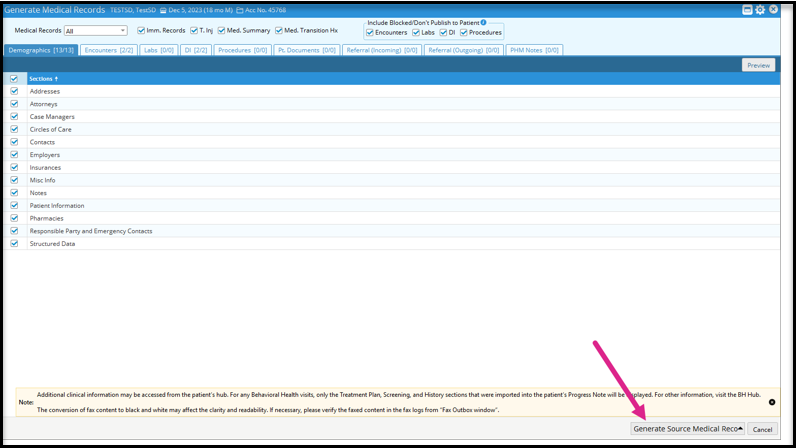Click Generate Source Medical Records button
The width and height of the screenshot is (796, 448).
pos(685,429)
